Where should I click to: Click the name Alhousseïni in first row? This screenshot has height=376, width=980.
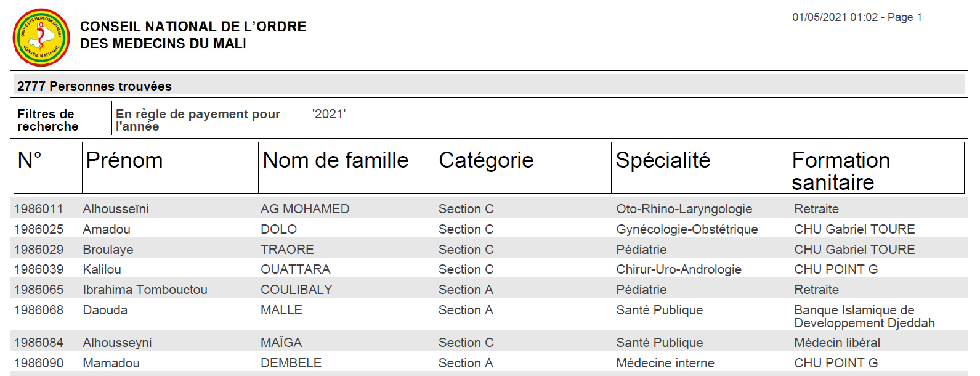click(x=116, y=209)
